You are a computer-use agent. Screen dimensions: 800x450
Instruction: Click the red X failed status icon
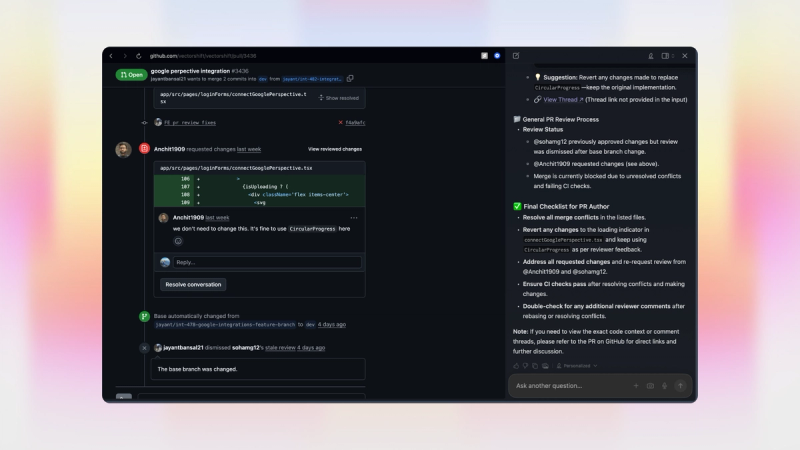tap(340, 122)
